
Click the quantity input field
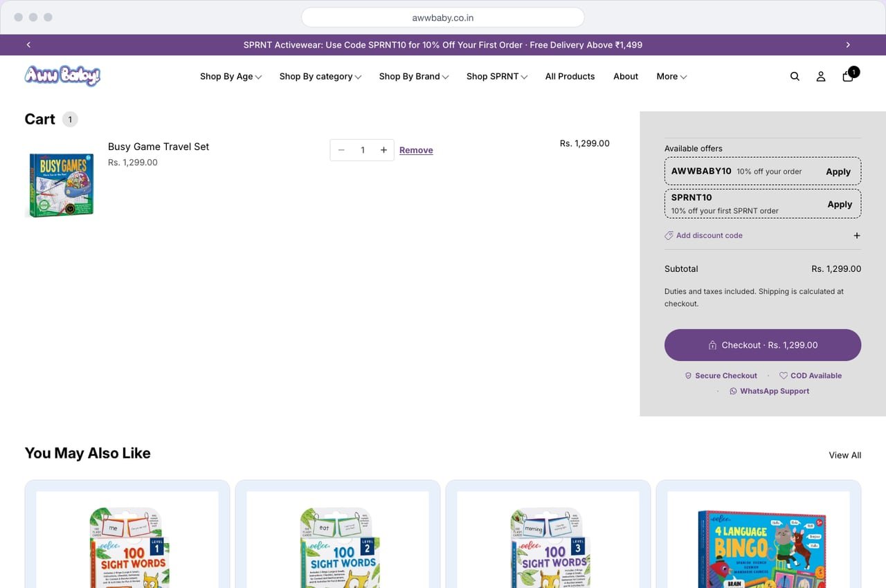363,150
